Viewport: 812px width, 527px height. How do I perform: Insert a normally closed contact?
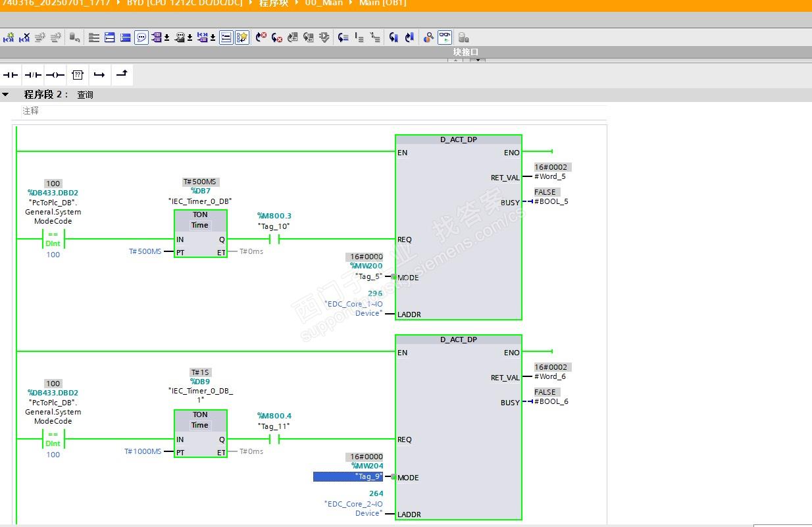[33, 75]
